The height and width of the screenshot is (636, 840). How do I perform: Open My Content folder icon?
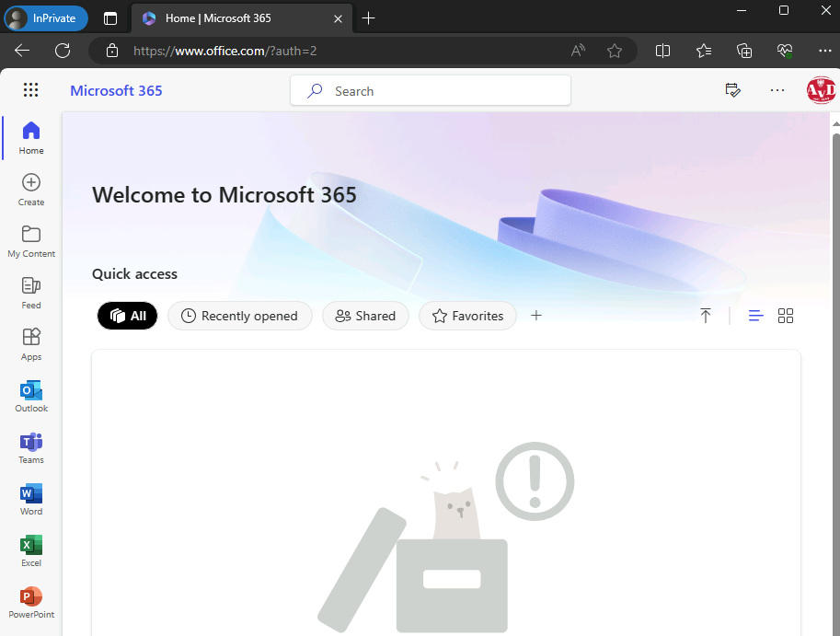pyautogui.click(x=31, y=234)
